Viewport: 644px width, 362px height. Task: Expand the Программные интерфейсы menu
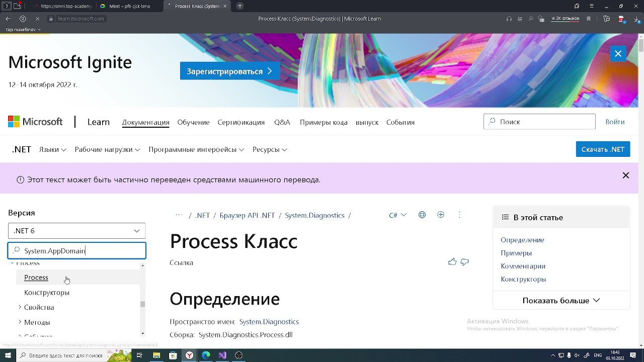(x=197, y=149)
